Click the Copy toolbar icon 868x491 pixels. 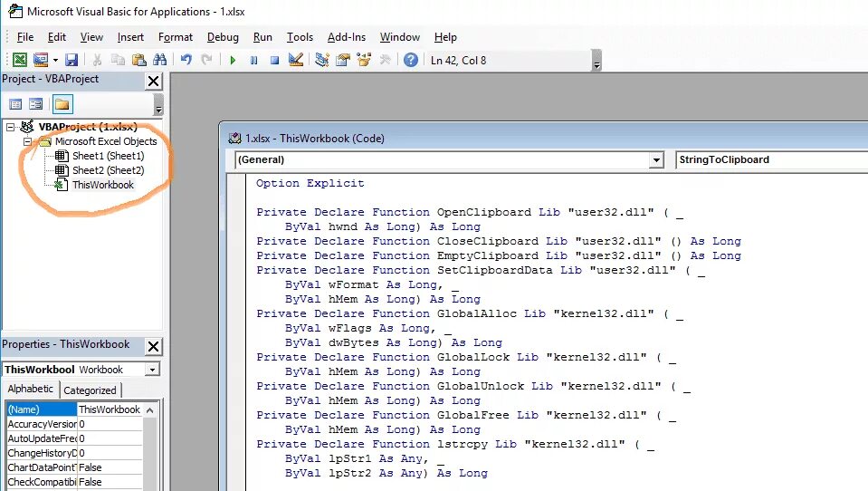pos(118,60)
